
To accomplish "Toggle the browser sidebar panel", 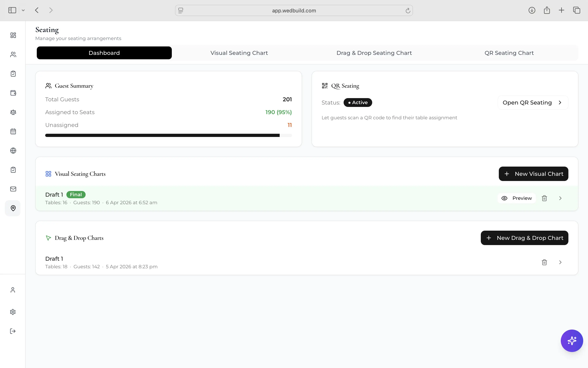I will (x=12, y=10).
